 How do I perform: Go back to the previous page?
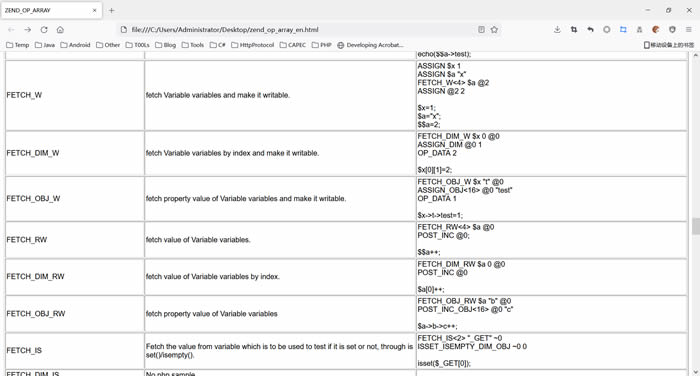pyautogui.click(x=12, y=29)
